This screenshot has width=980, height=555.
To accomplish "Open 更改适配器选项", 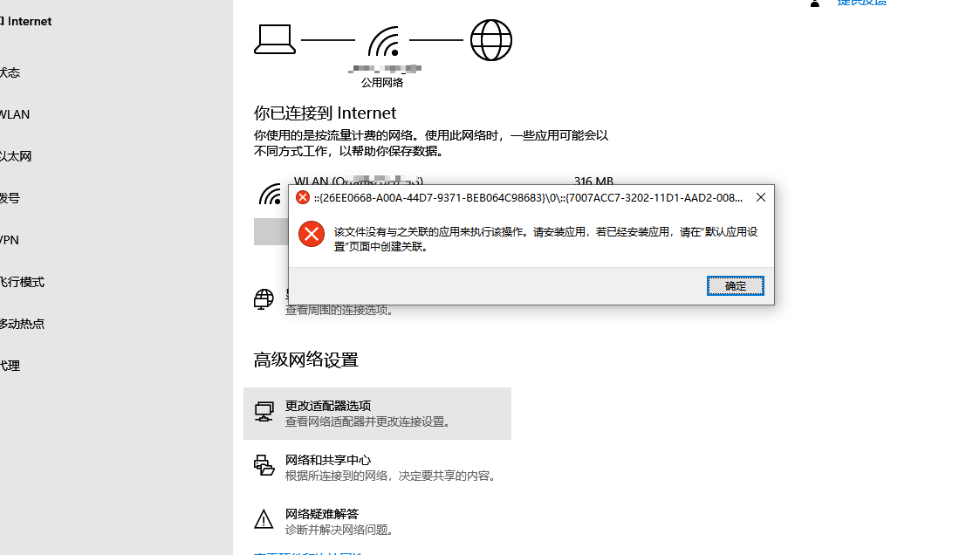I will 377,413.
